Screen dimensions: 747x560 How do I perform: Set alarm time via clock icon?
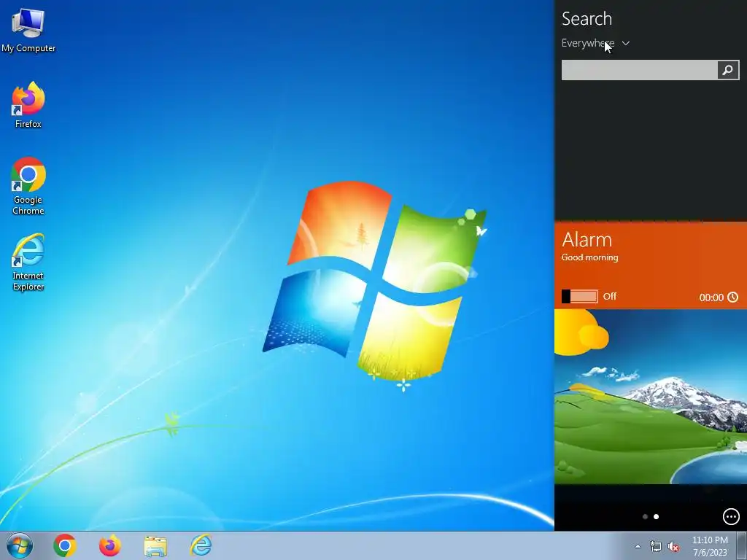point(732,297)
